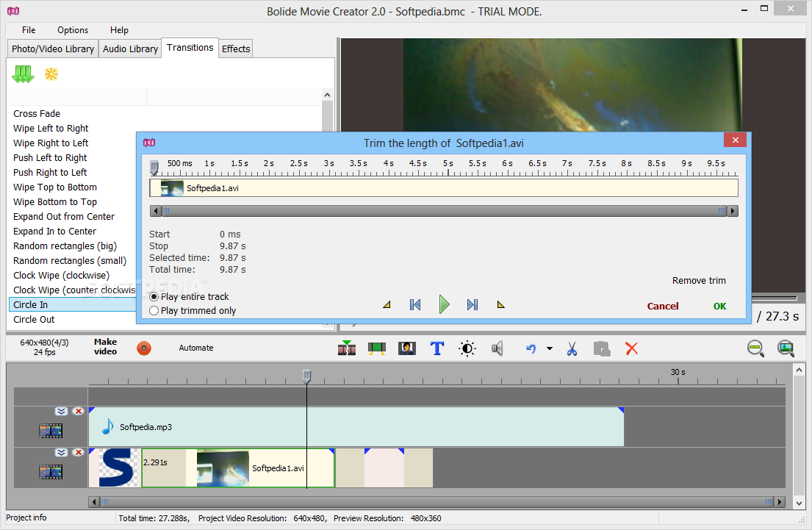Open the Help menu

(x=119, y=30)
